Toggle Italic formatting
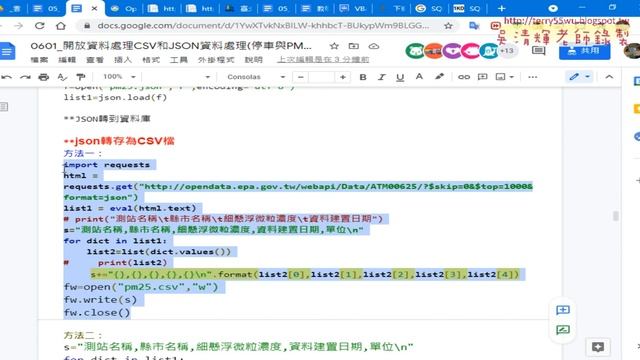 point(381,77)
